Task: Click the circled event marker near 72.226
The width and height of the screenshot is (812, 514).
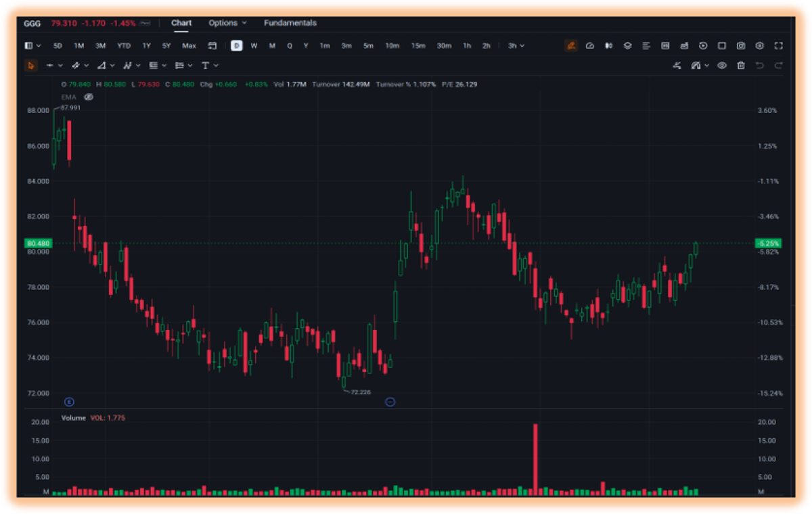Action: pos(390,402)
